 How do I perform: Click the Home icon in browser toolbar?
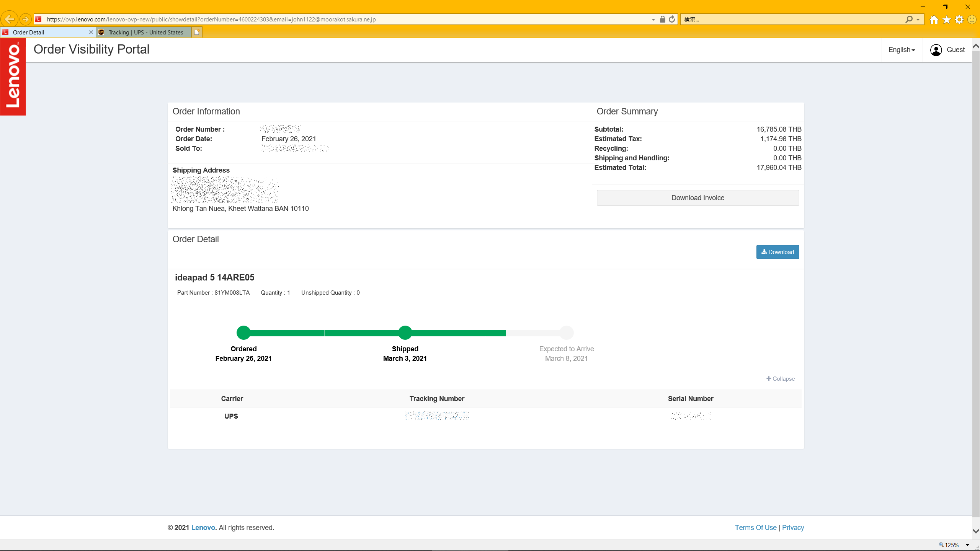934,20
